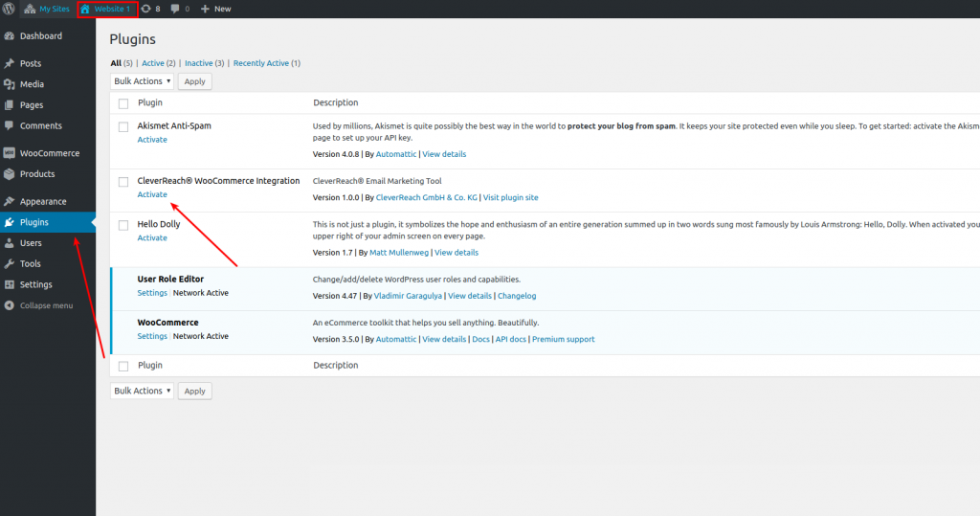Filter plugins by Active
This screenshot has height=516, width=980.
coord(152,63)
